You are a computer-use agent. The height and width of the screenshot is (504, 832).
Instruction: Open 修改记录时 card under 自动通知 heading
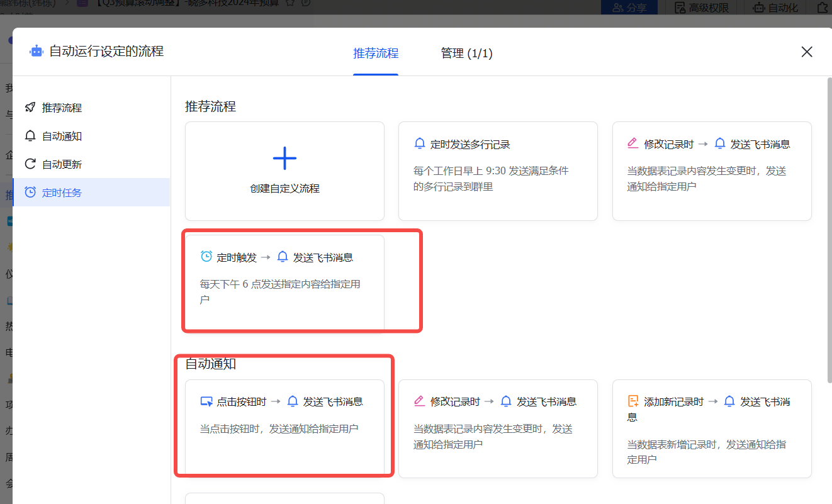[498, 428]
